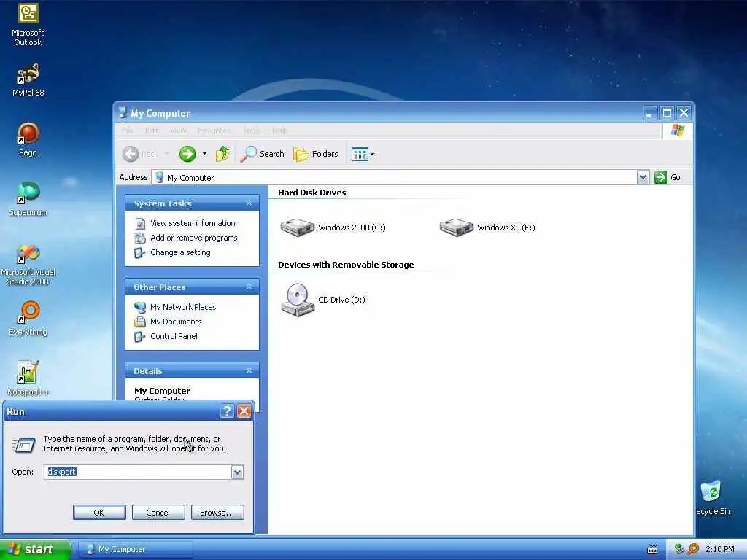
Task: Click the orange search tray icon
Action: click(693, 549)
